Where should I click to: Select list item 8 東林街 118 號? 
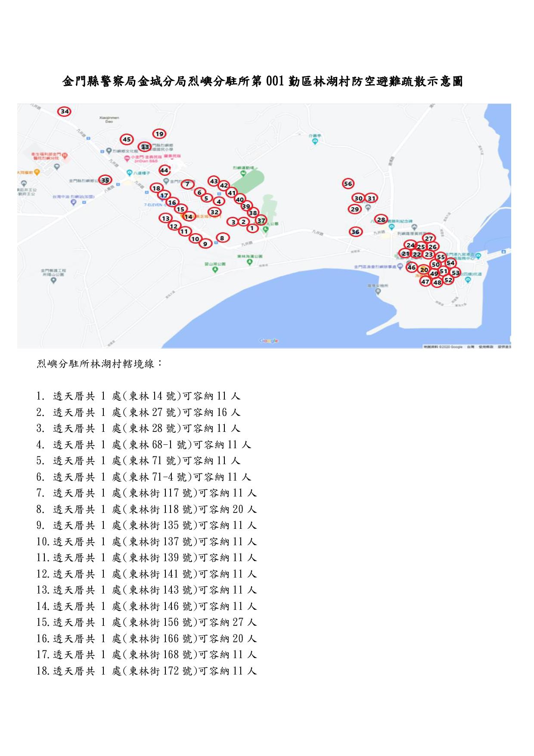146,509
